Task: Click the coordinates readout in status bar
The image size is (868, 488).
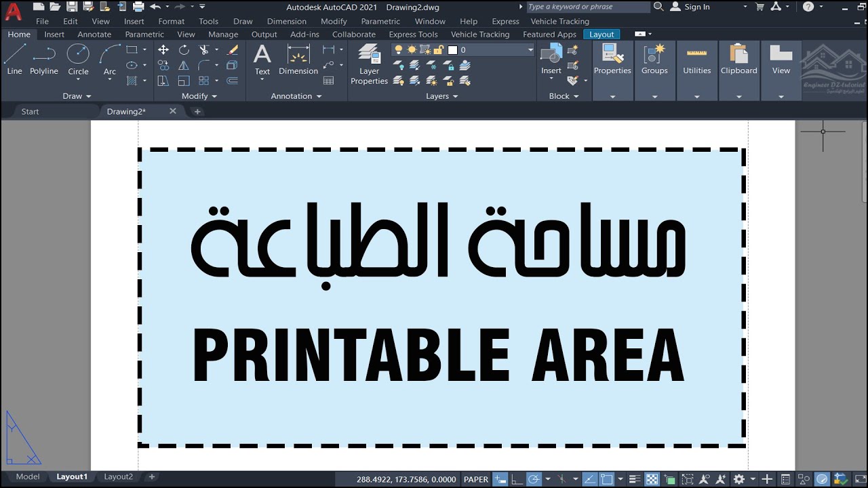Action: pyautogui.click(x=406, y=479)
